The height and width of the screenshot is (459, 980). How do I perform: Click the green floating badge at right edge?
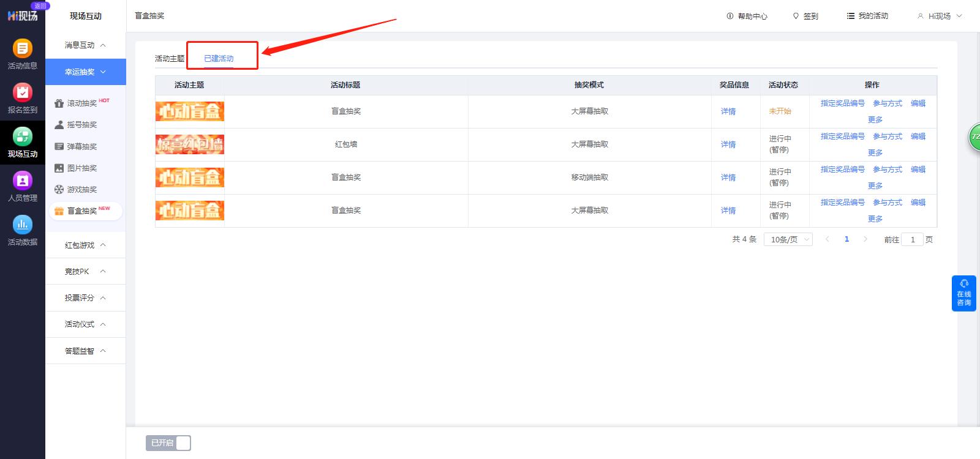[x=974, y=136]
